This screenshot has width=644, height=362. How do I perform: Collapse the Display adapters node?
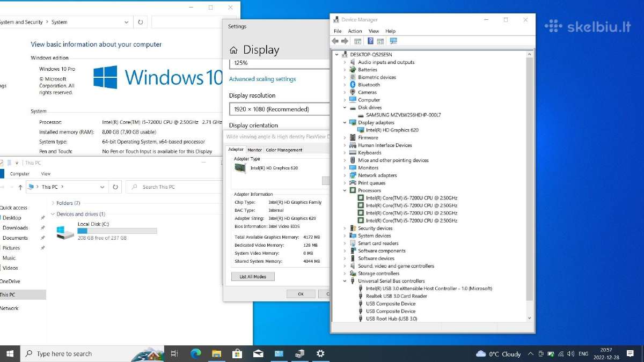coord(345,123)
